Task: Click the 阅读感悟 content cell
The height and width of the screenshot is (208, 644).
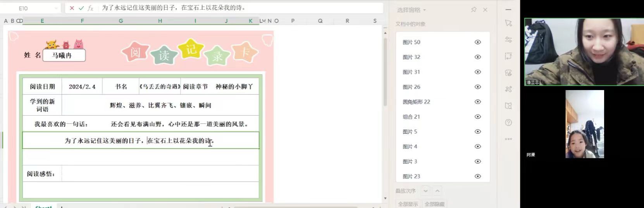Action: [160, 174]
